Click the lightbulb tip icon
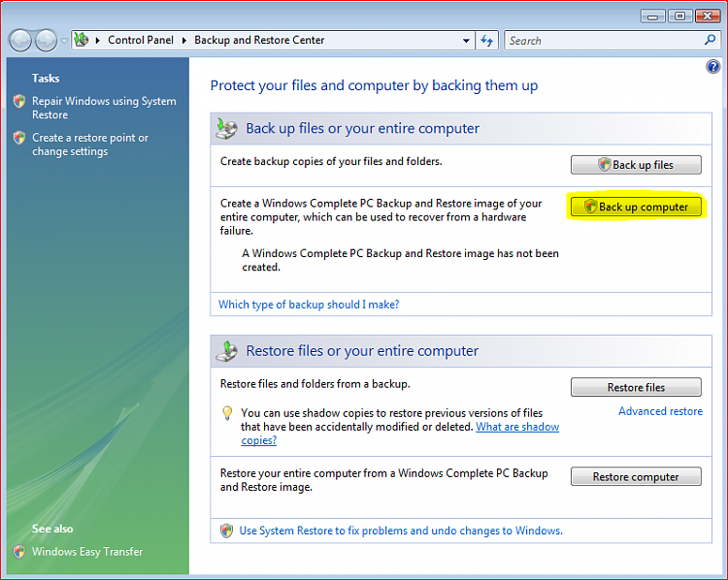728x580 pixels. pos(227,413)
